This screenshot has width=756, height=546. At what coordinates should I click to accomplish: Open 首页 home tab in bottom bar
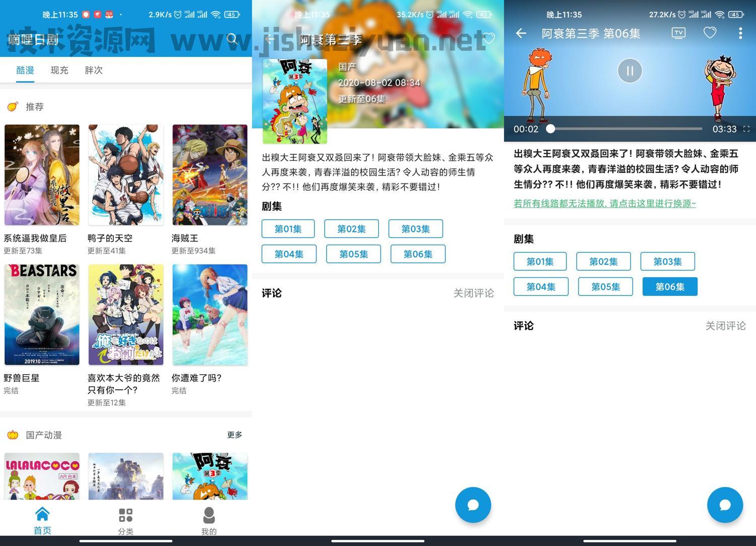42,521
